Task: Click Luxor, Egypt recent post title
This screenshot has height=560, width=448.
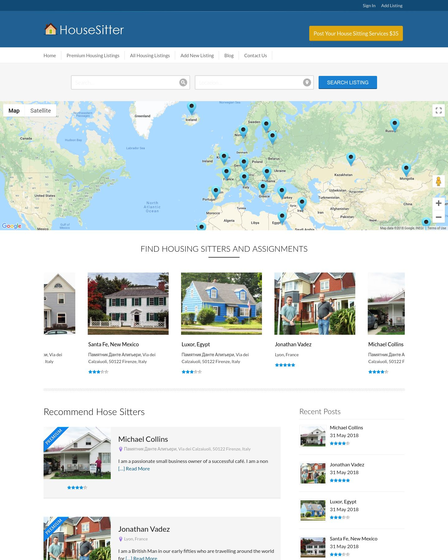Action: point(343,502)
